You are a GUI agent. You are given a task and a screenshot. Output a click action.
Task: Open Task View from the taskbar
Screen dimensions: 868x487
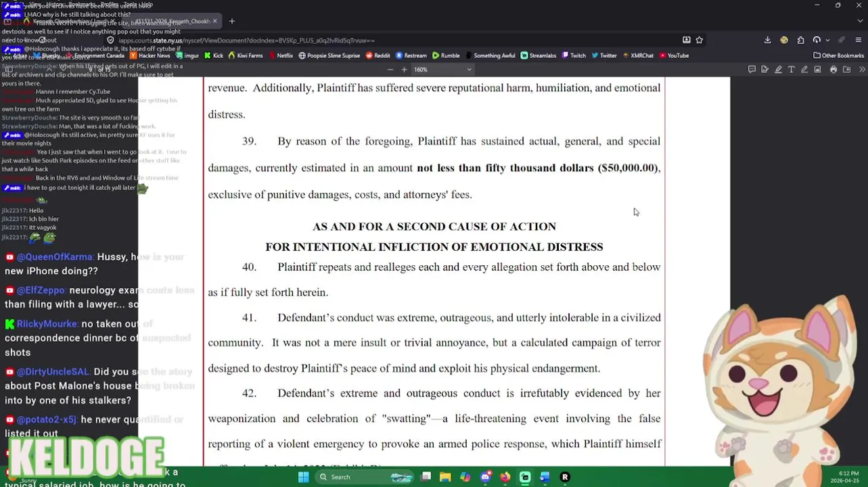426,477
